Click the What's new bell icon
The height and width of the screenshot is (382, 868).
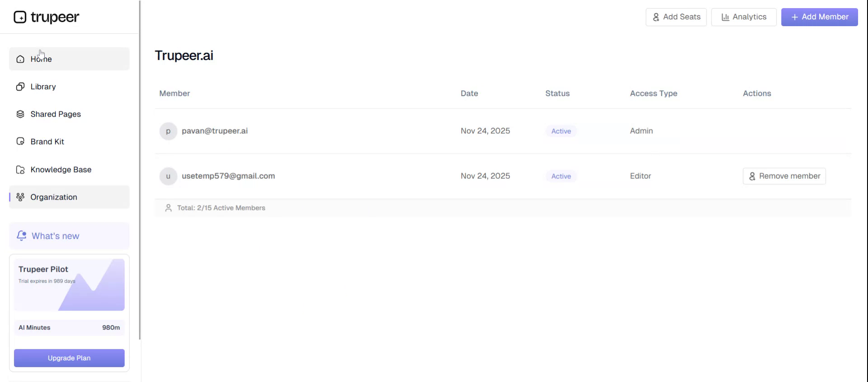(x=21, y=236)
